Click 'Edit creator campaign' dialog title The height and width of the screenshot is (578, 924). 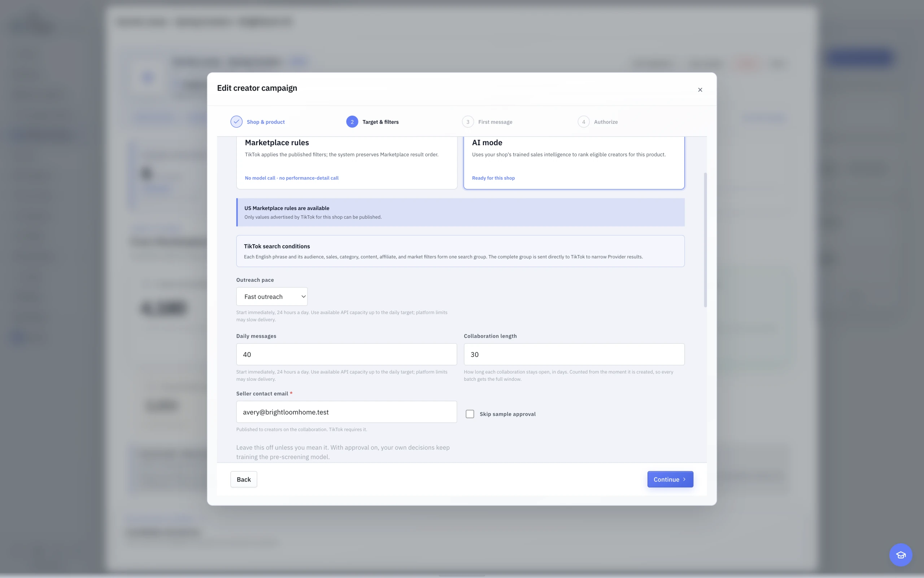[x=257, y=88]
